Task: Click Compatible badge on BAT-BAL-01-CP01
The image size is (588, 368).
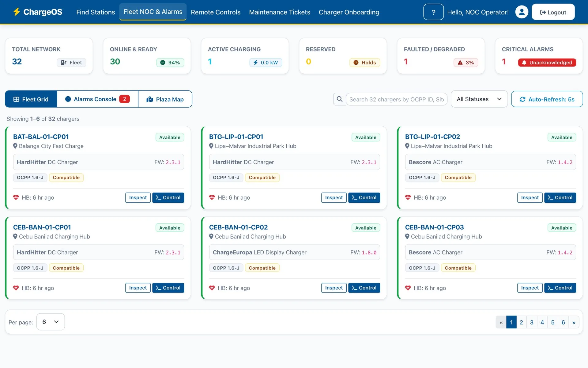Action: pyautogui.click(x=66, y=178)
